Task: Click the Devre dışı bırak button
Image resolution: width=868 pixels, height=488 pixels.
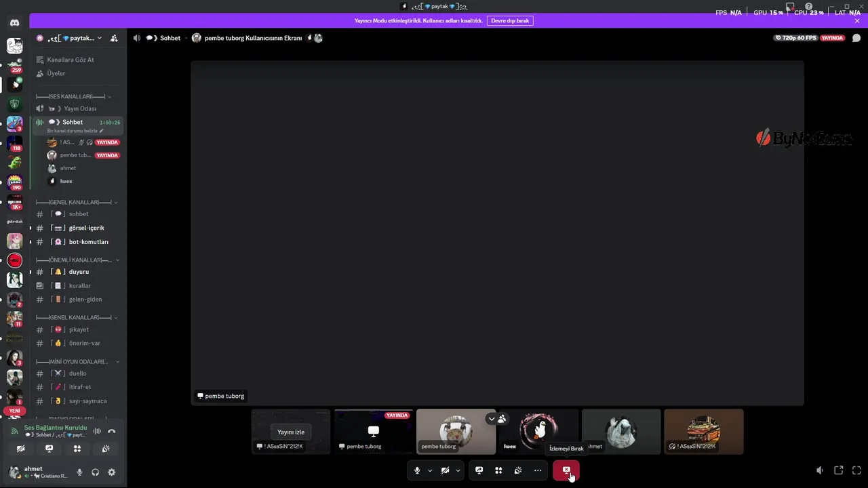Action: (510, 21)
